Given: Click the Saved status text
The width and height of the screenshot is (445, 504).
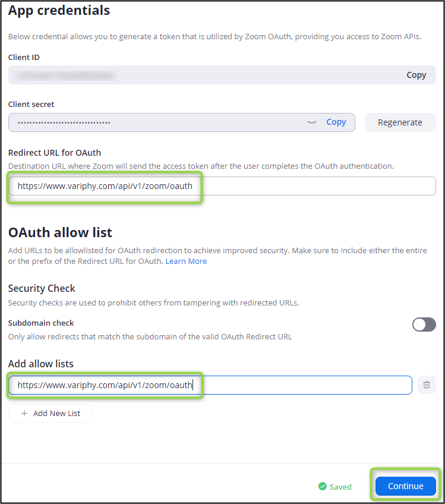Looking at the screenshot, I should pos(340,487).
